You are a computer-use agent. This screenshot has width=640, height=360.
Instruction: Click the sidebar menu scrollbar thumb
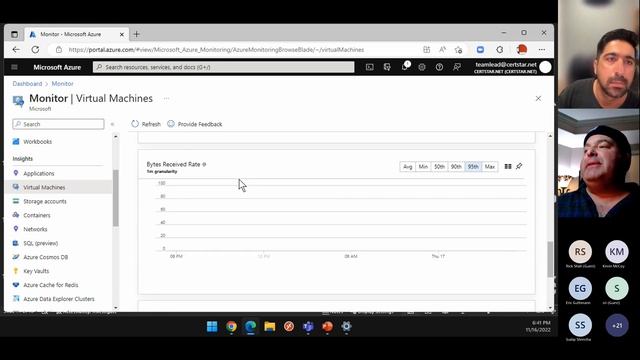point(116,198)
